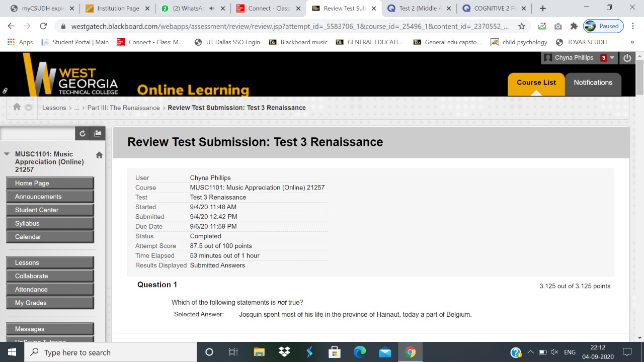This screenshot has height=362, width=644.
Task: Open the TOVAR SCUDH bookmark
Action: 581,42
